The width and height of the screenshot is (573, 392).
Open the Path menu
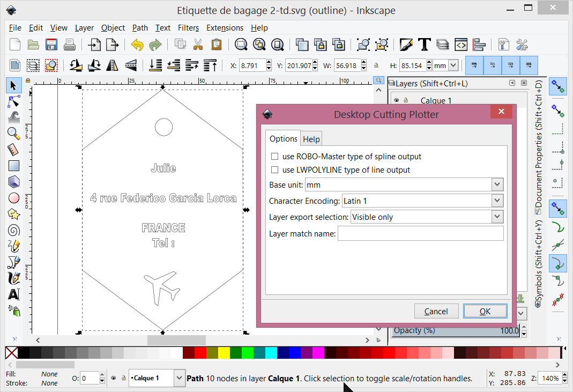[x=140, y=28]
